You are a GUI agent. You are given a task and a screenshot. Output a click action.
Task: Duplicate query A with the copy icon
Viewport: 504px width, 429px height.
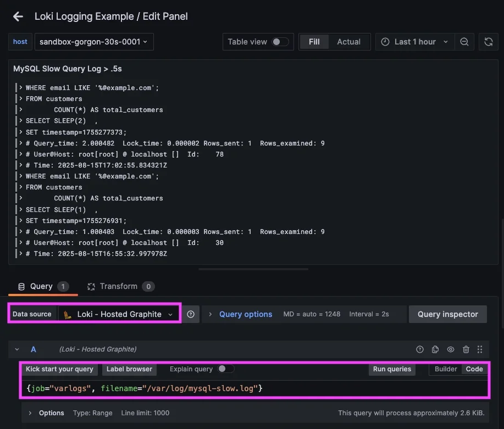click(x=435, y=349)
